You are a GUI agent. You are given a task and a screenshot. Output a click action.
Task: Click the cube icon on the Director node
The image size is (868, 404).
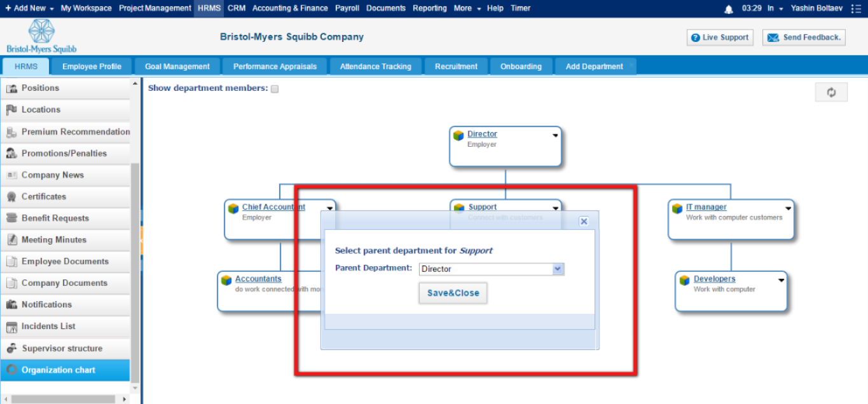[458, 135]
